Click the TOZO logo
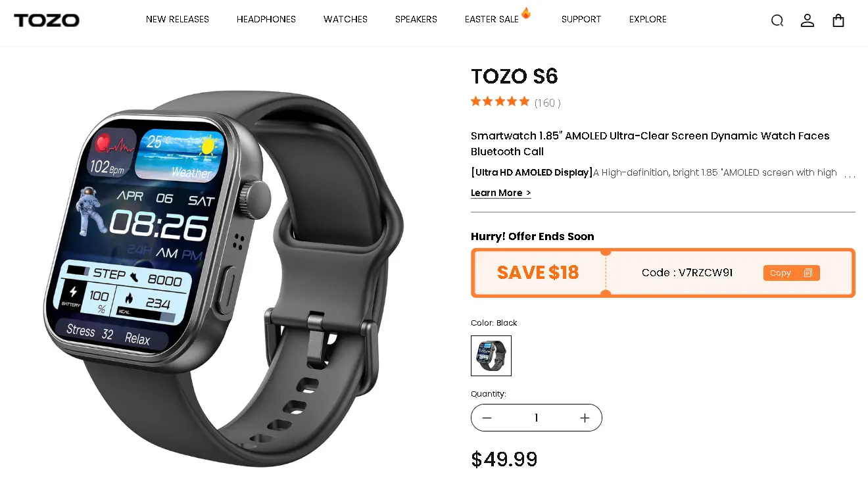The image size is (868, 490). pyautogui.click(x=47, y=20)
